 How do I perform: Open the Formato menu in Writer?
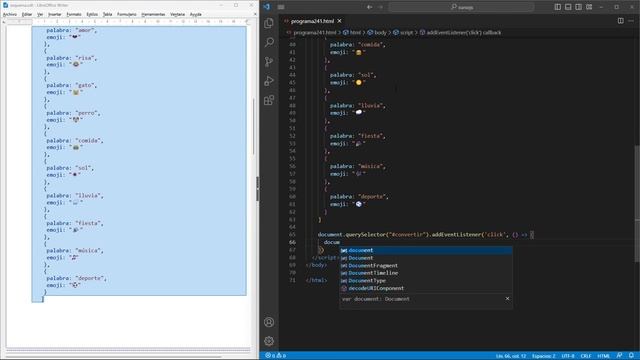point(74,14)
